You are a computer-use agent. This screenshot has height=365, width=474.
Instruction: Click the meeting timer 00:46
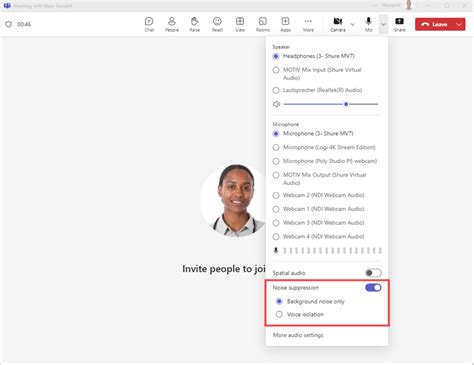pyautogui.click(x=24, y=24)
